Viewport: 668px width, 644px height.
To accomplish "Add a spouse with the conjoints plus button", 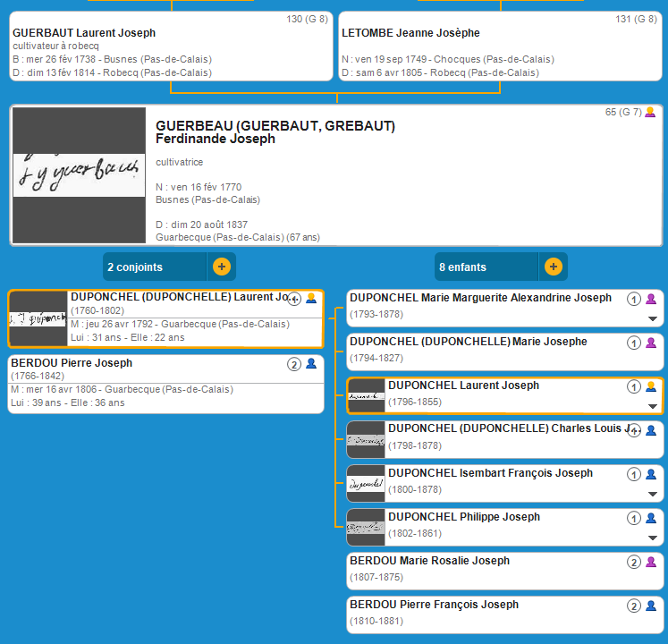I will (x=222, y=267).
